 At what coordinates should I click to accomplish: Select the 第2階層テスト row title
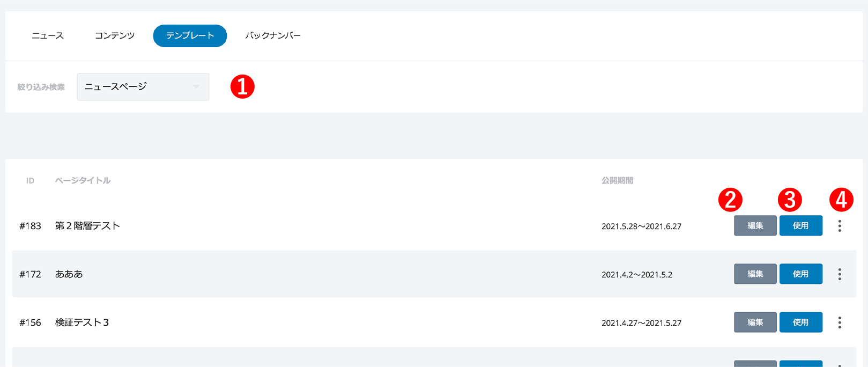(87, 226)
